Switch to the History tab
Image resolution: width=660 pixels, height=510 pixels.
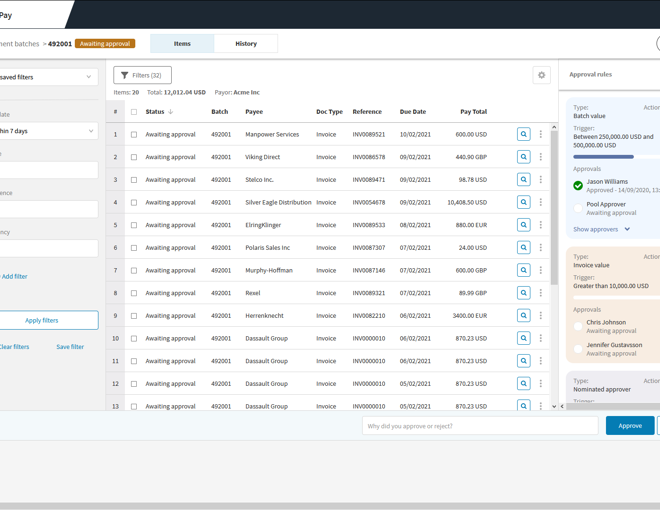[246, 43]
